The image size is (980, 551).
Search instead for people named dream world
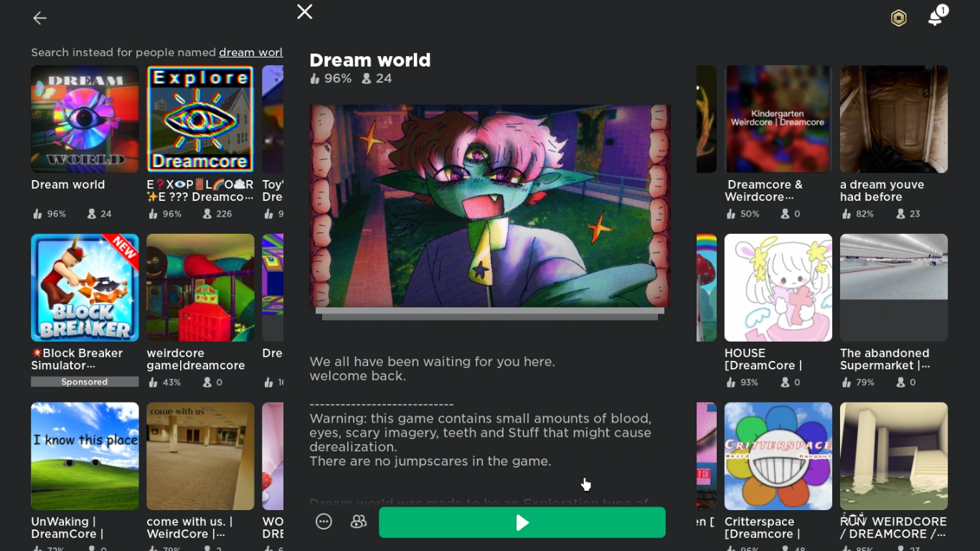[x=250, y=52]
